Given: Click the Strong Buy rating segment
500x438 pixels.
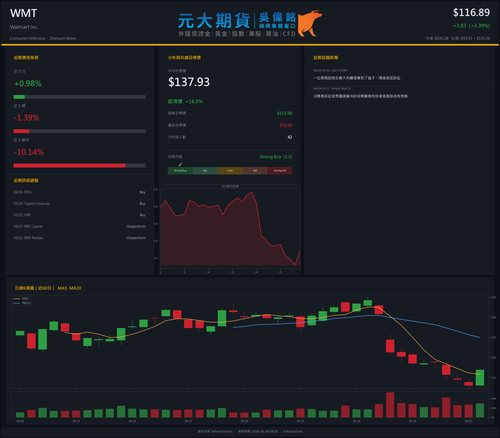Looking at the screenshot, I should click(x=180, y=171).
